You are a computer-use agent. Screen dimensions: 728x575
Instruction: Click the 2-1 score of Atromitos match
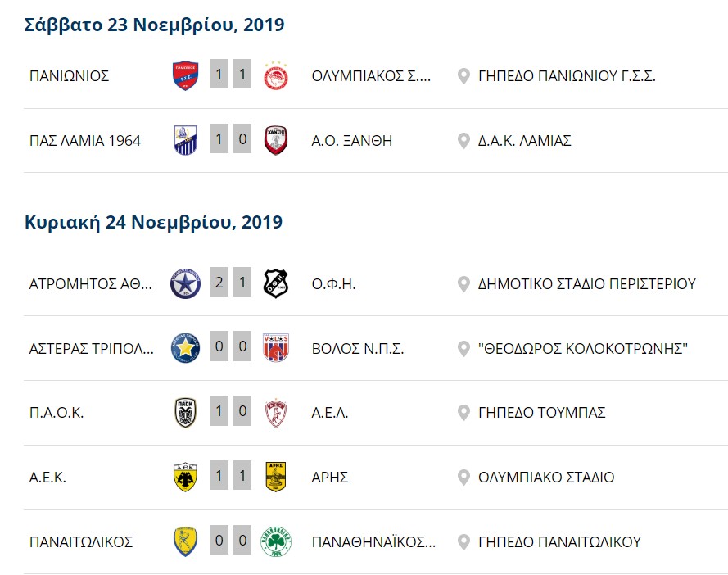pyautogui.click(x=230, y=282)
